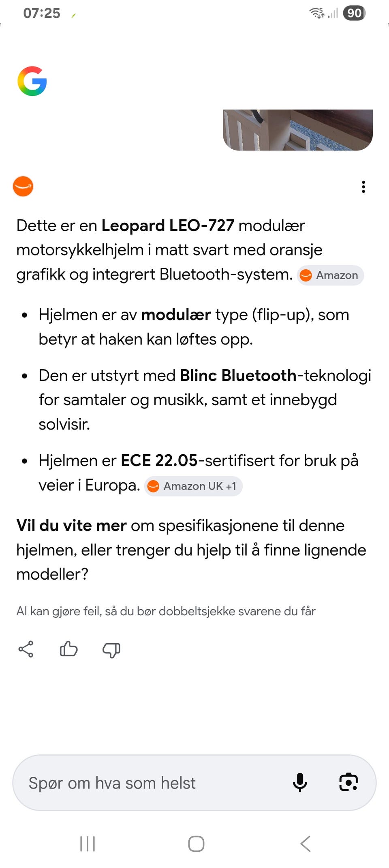Open the Amazon UK +1 sources chip
This screenshot has width=389, height=868.
(x=193, y=486)
